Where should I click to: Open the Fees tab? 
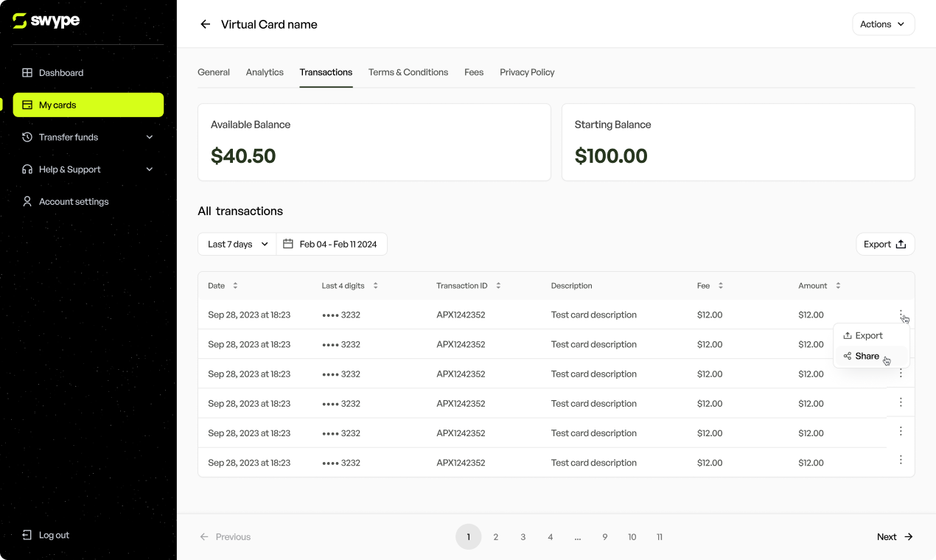point(474,72)
